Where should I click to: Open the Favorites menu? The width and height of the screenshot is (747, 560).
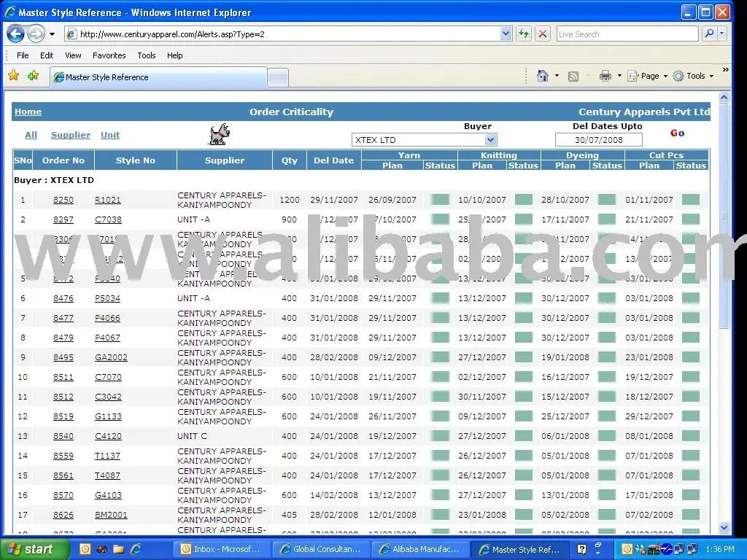[109, 55]
